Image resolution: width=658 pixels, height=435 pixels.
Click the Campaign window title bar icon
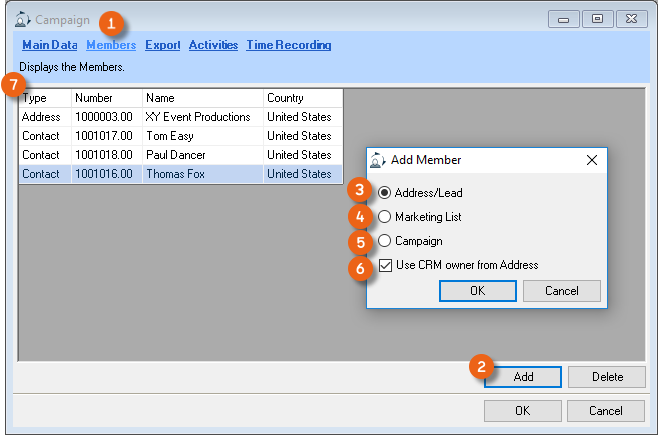(23, 19)
